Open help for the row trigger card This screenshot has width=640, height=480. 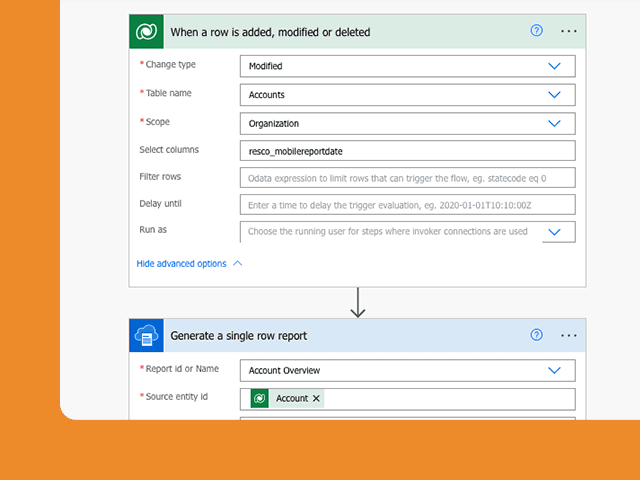pyautogui.click(x=536, y=31)
